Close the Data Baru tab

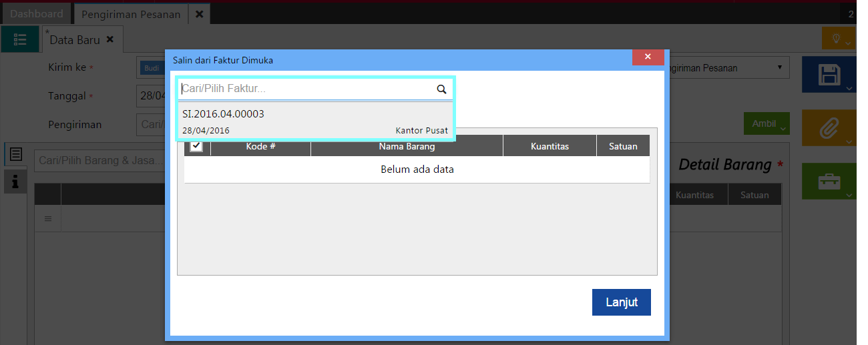110,39
